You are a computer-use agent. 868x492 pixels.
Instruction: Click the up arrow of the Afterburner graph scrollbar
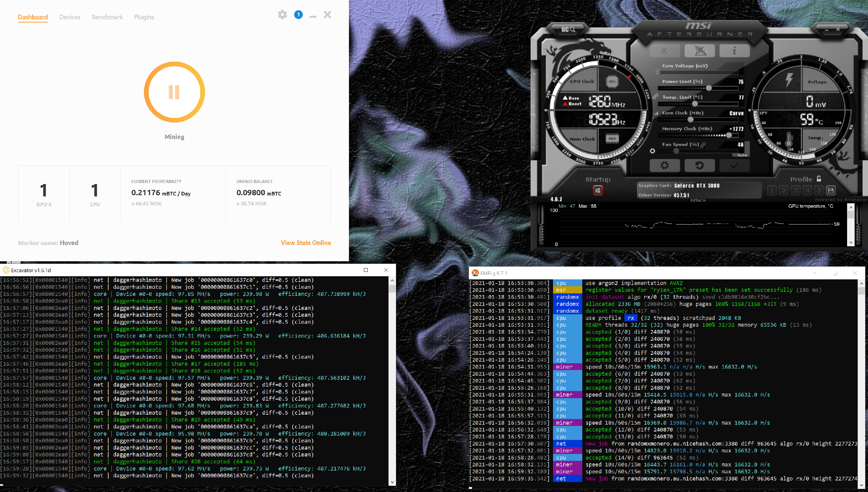[x=851, y=207]
